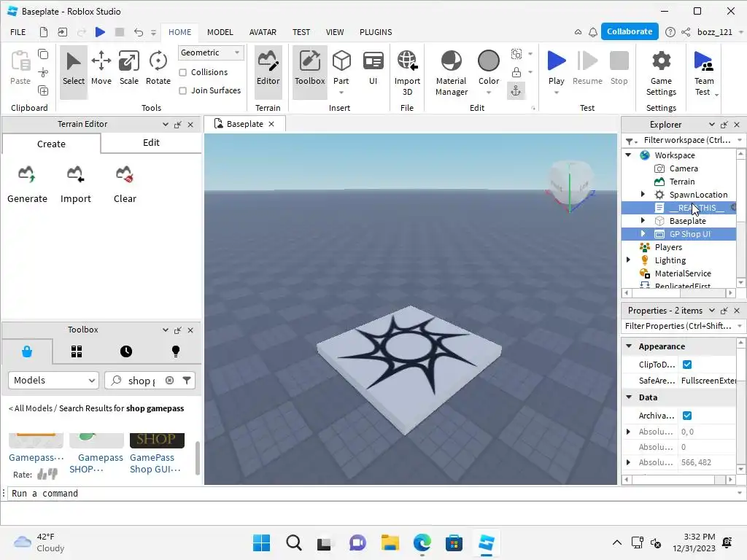Enable the Join Surfaces checkbox
The height and width of the screenshot is (560, 747).
[x=183, y=90]
